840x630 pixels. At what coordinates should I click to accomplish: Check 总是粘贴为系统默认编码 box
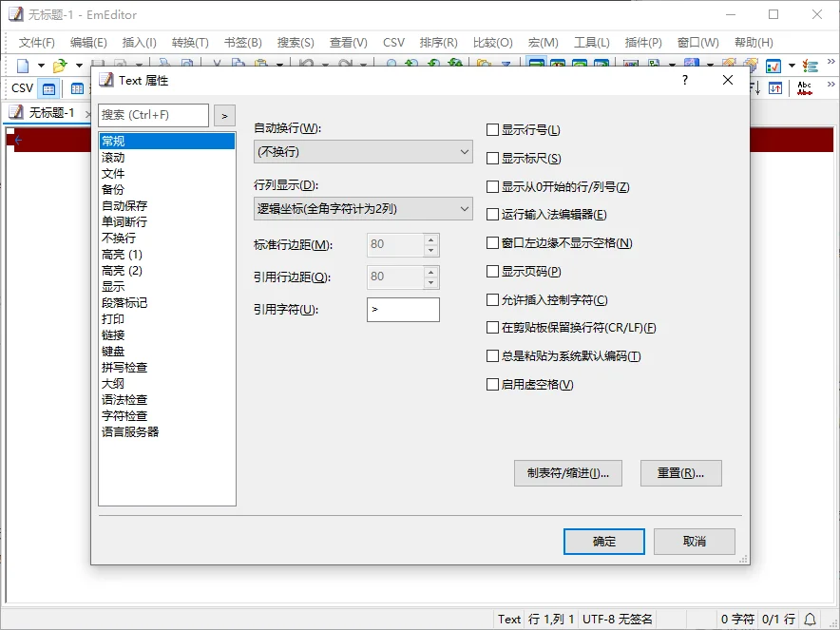[492, 355]
